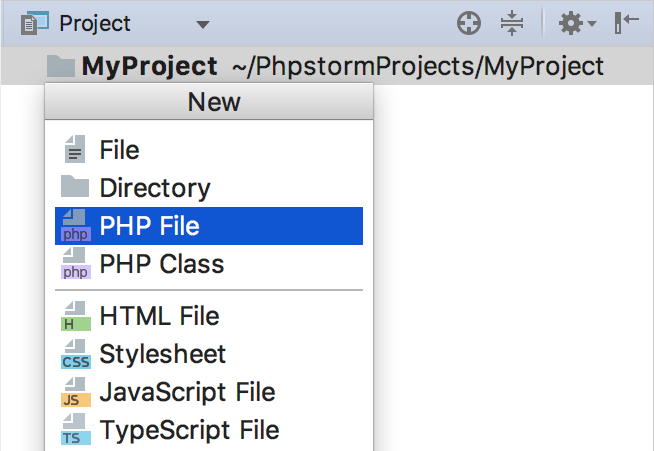Click the scroll from source crosshair icon
The image size is (654, 451).
pos(469,23)
